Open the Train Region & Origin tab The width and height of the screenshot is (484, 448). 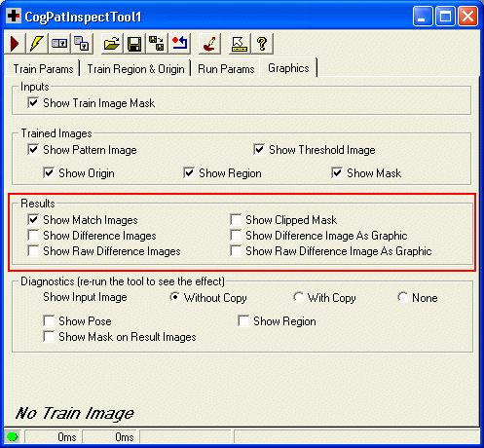coord(135,69)
